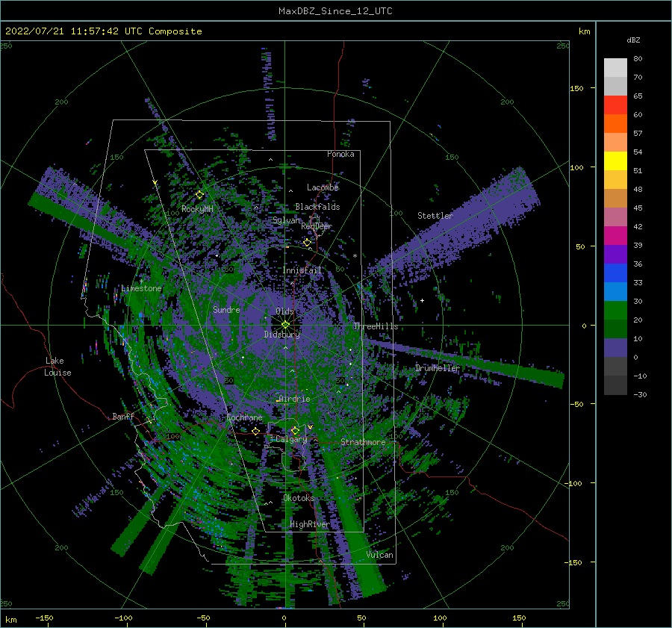The width and height of the screenshot is (672, 628).
Task: Click the Innisfail city label
Action: 302,270
